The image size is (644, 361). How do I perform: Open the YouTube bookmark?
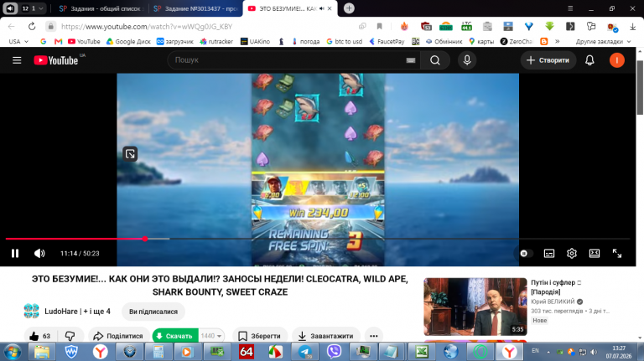[x=84, y=41]
